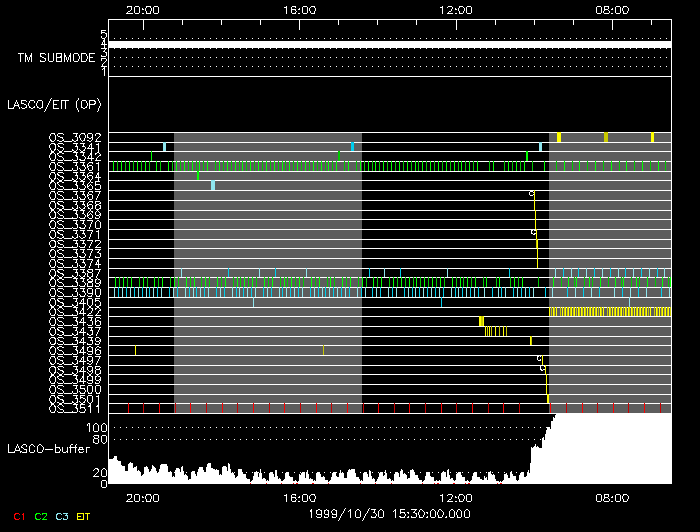Image resolution: width=700 pixels, height=532 pixels.
Task: Click the thick yellow block in OS_3436 row
Action: (x=481, y=321)
